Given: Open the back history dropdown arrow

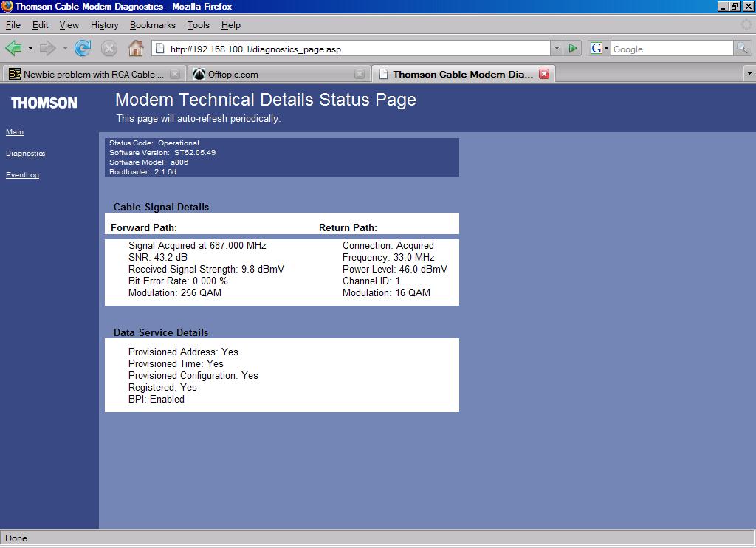Looking at the screenshot, I should tap(30, 49).
